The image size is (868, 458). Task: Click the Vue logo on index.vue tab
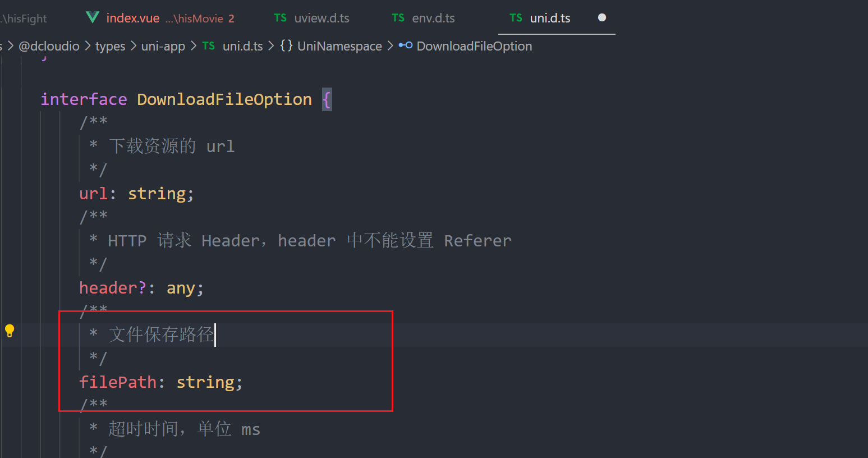pos(91,17)
